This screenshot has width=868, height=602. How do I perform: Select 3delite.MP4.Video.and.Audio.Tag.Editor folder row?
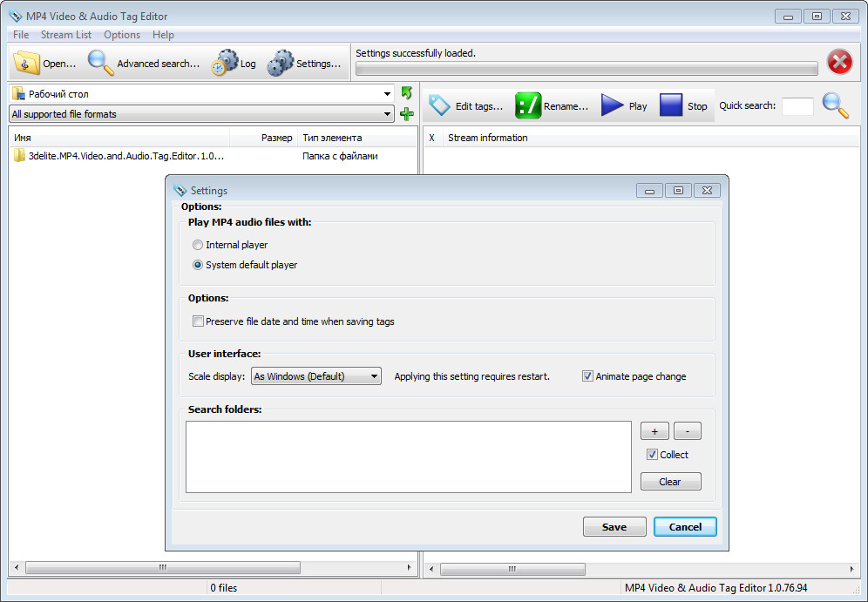pyautogui.click(x=214, y=155)
